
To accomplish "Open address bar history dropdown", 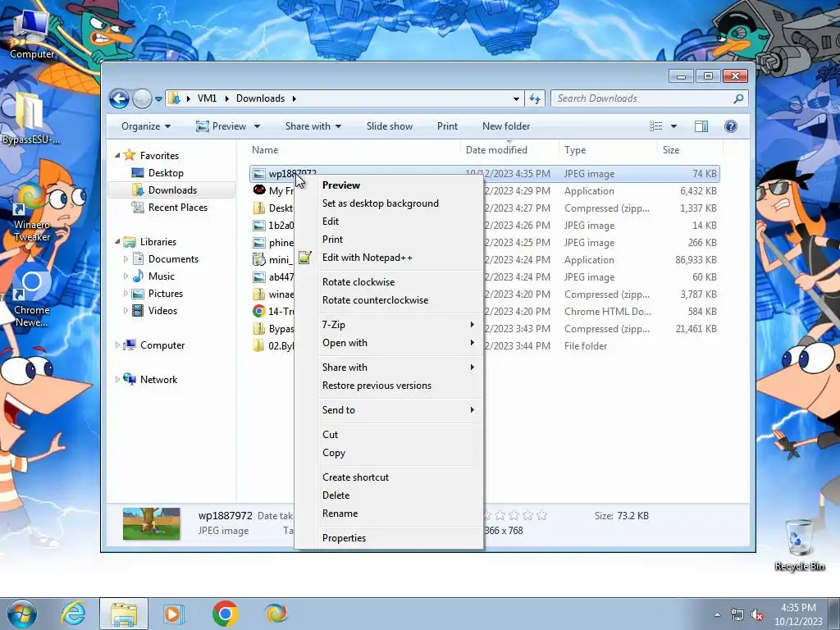I will [x=517, y=99].
